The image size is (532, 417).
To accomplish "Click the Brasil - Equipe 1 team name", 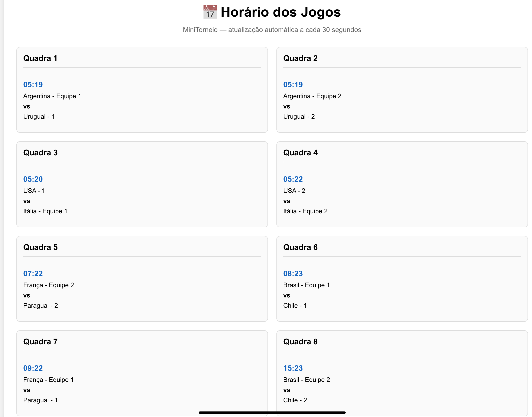I will tap(306, 285).
